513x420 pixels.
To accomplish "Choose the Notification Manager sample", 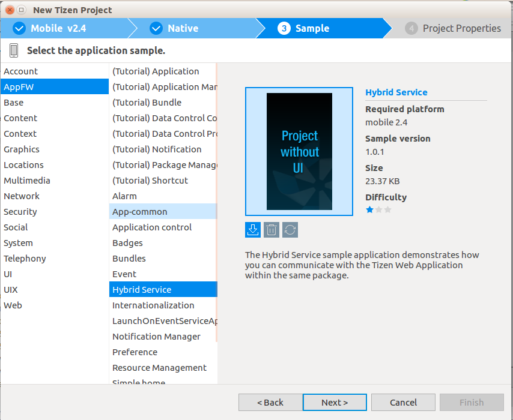I will point(156,337).
